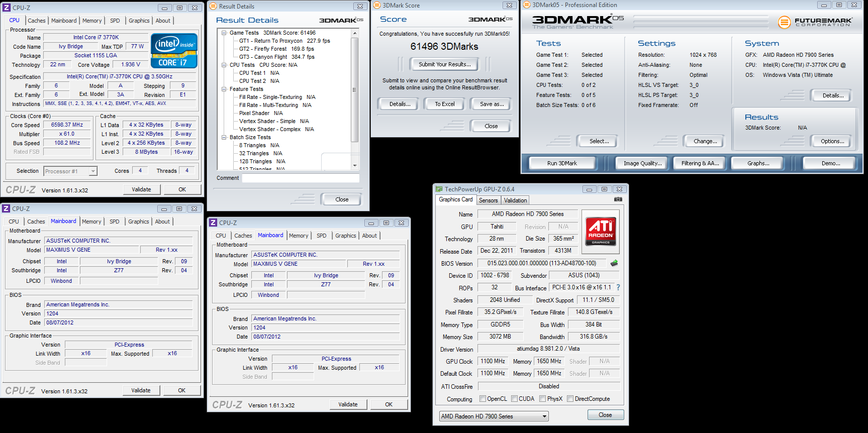Toggle the PhysX checkbox
The width and height of the screenshot is (868, 433).
point(542,399)
